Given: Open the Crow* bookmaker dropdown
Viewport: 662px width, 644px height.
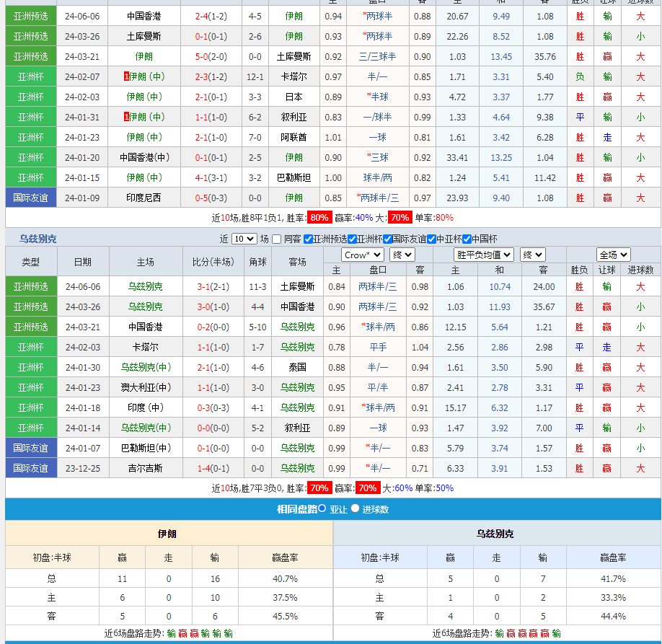Looking at the screenshot, I should coord(363,255).
